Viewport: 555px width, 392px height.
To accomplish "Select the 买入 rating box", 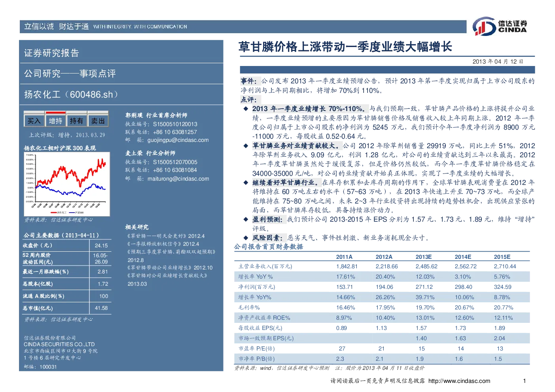I will click(34, 121).
